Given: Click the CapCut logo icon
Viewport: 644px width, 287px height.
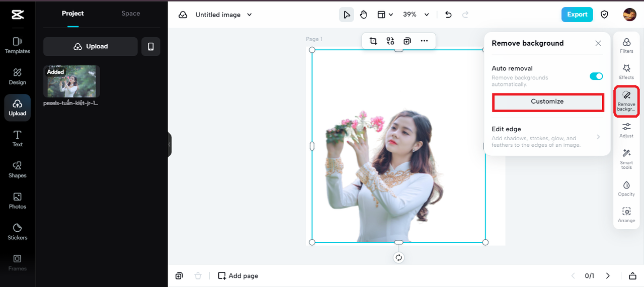Looking at the screenshot, I should [x=18, y=15].
